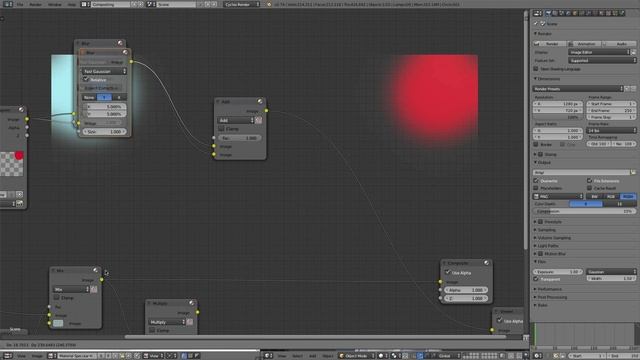Click the Audio render button
Viewport: 640px width, 360px height.
(619, 44)
